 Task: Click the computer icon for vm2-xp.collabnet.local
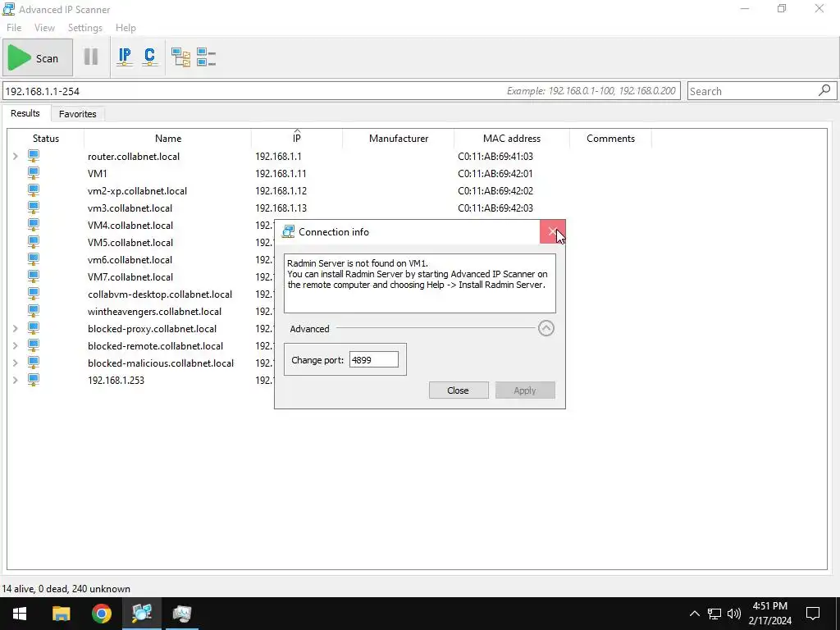[x=33, y=190]
